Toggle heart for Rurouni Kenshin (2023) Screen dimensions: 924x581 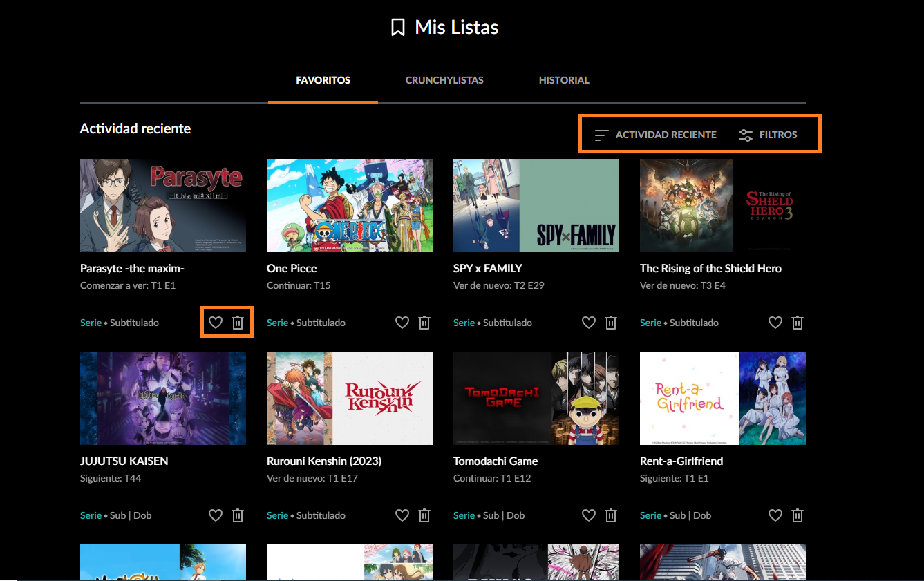(402, 515)
